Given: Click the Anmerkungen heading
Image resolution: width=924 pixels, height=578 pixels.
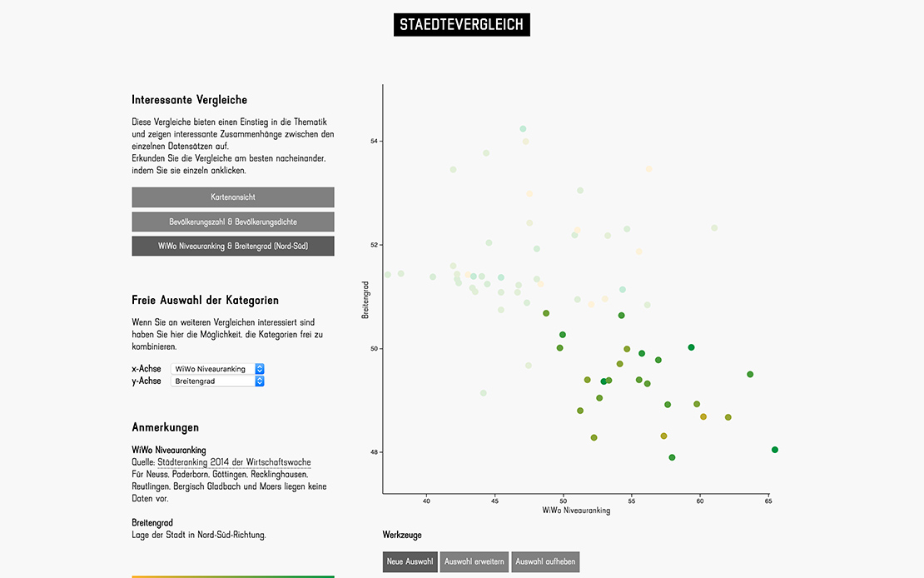Looking at the screenshot, I should tap(165, 427).
